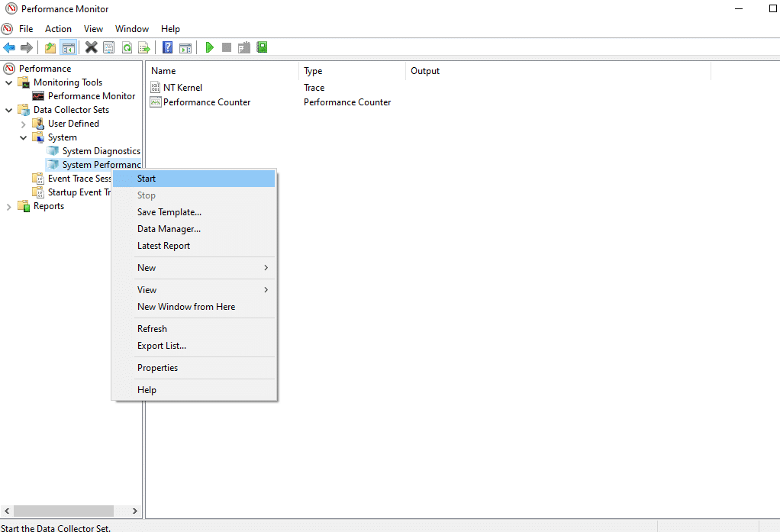The width and height of the screenshot is (780, 532).
Task: Click the console icon left of File menu
Action: (x=7, y=29)
